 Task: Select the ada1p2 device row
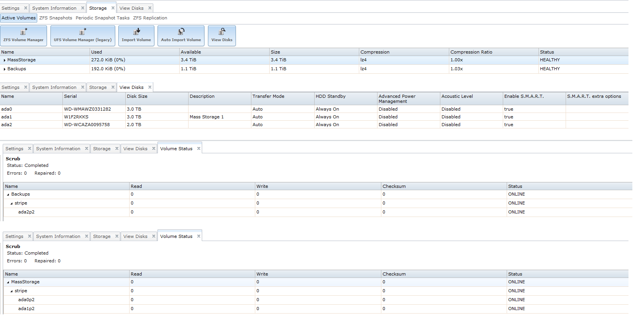pos(316,309)
